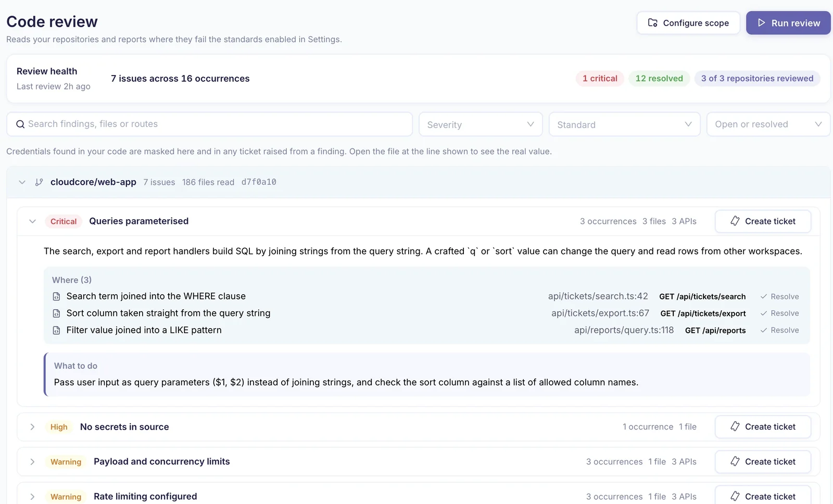The width and height of the screenshot is (833, 504).
Task: Collapse the cloudcore/web-app repository section
Action: pos(22,182)
